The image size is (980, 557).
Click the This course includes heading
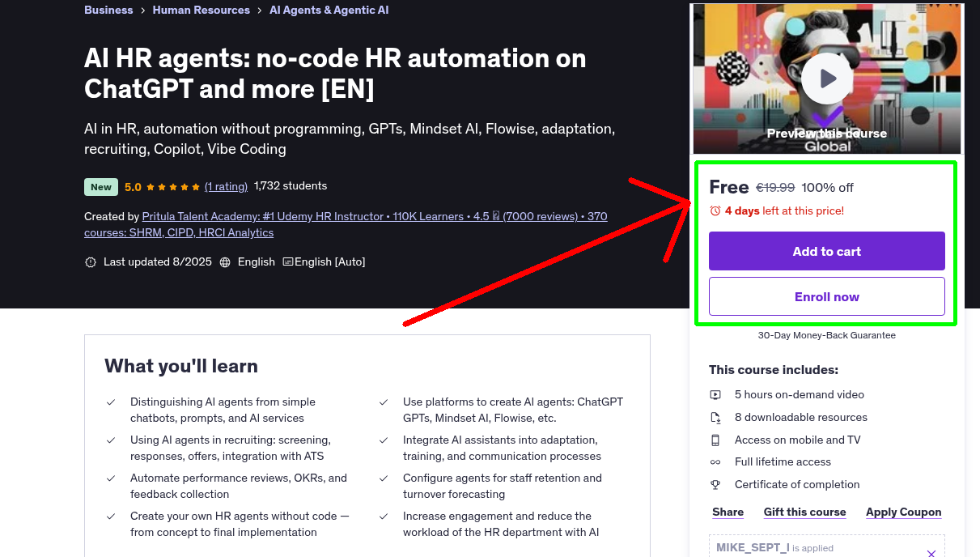[774, 370]
